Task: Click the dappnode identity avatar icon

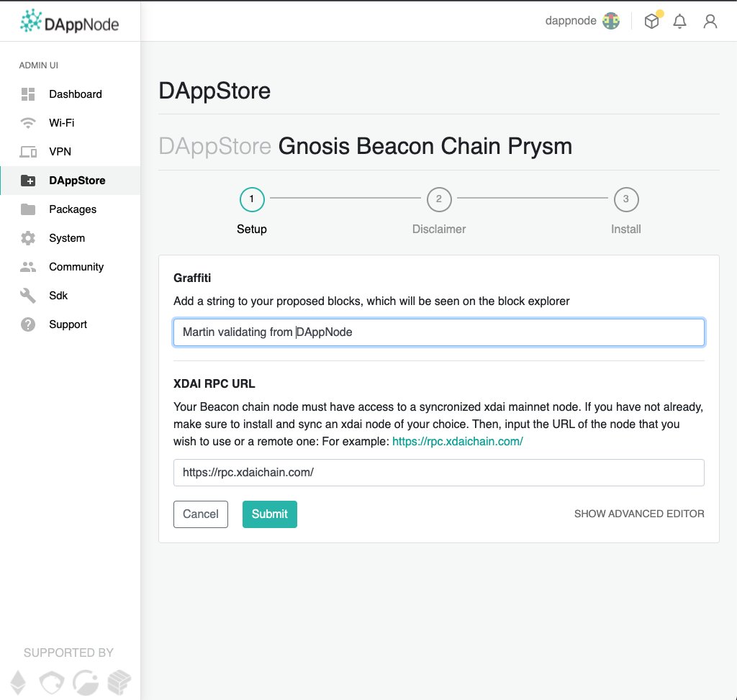Action: (611, 21)
